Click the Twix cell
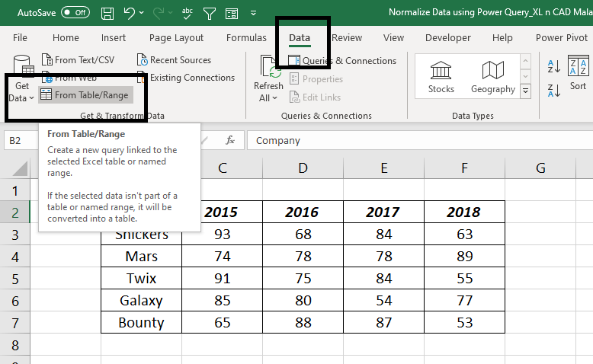593x364 pixels. pyautogui.click(x=142, y=278)
